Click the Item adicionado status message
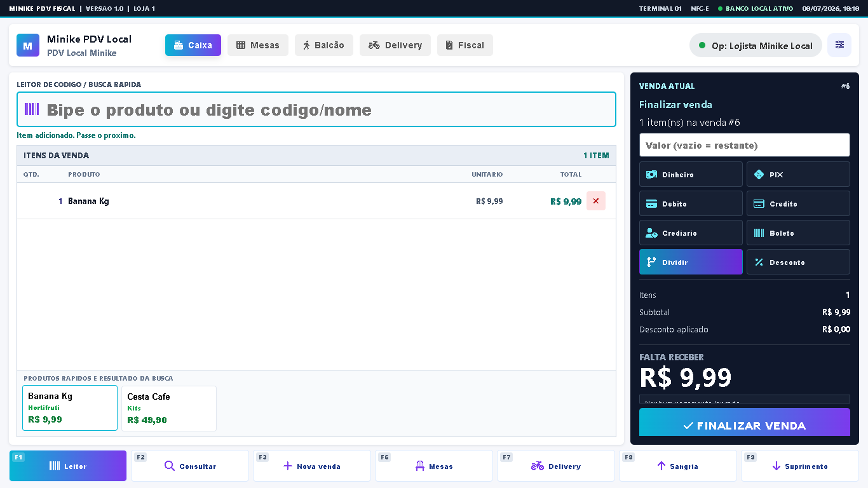 click(x=76, y=135)
